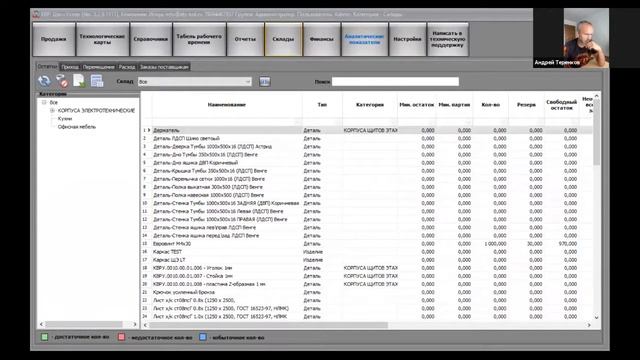Click Написать в техническую поддержку button
The image size is (640, 360).
(x=448, y=39)
